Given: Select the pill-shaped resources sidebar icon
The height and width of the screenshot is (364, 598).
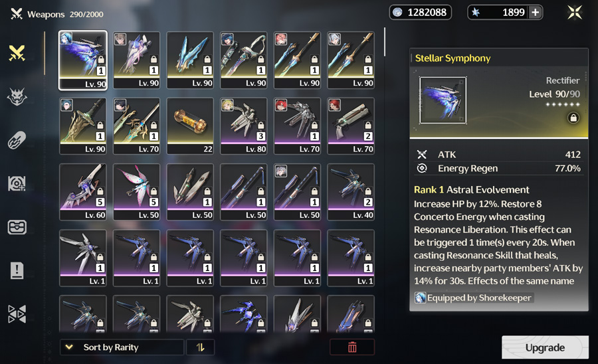Looking at the screenshot, I should tap(17, 140).
